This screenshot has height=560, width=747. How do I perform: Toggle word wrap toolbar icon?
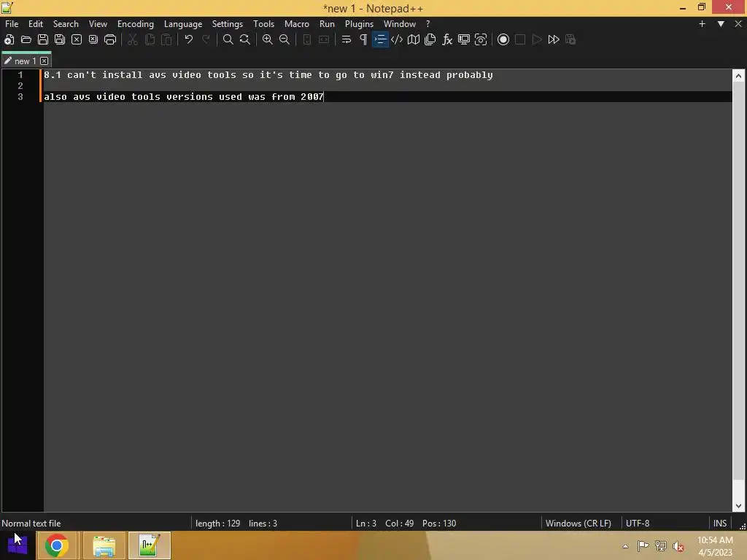(x=347, y=39)
